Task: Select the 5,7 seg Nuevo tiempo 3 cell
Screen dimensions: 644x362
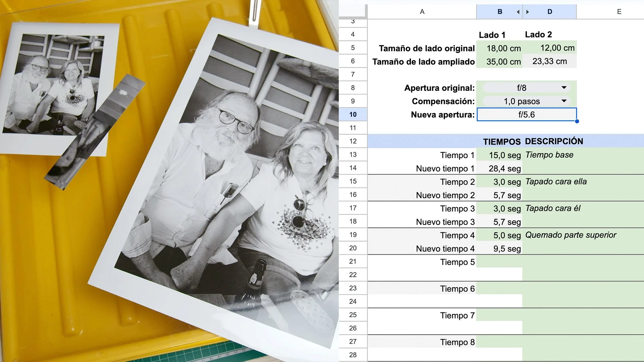Action: click(x=499, y=222)
